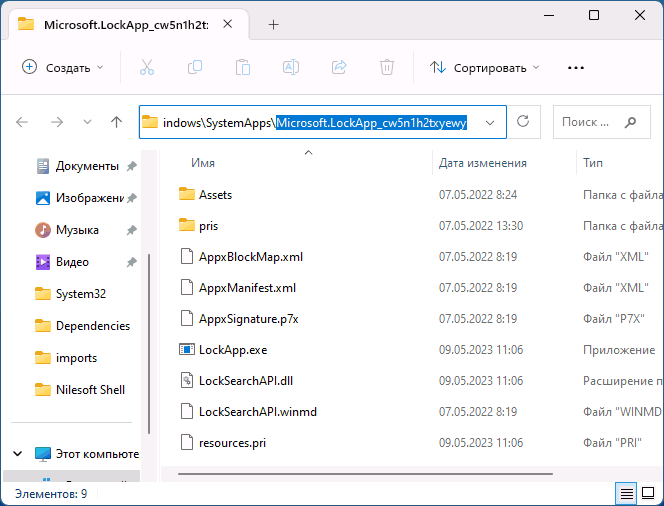Collapse the Этот компьютер tree node
The height and width of the screenshot is (506, 664).
tap(18, 454)
